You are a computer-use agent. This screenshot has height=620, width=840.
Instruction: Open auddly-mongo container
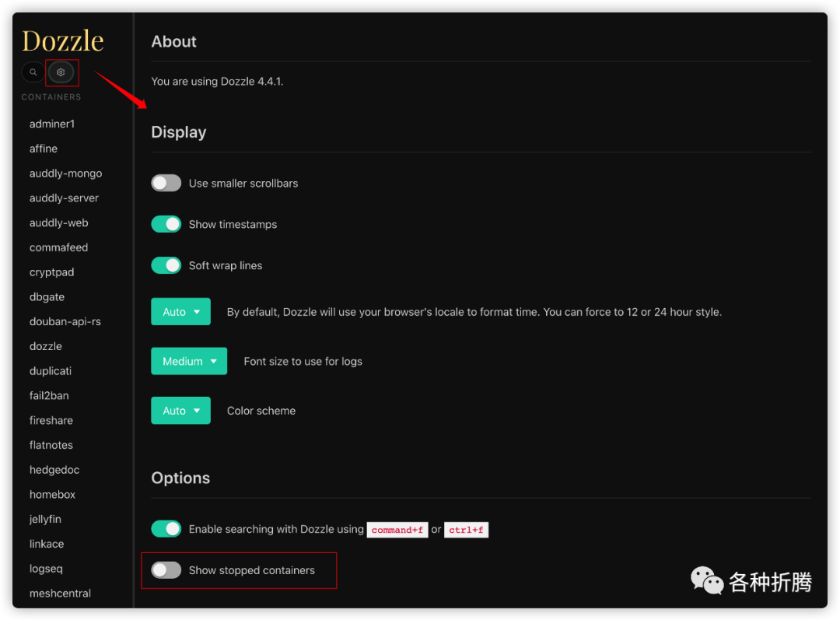point(65,173)
